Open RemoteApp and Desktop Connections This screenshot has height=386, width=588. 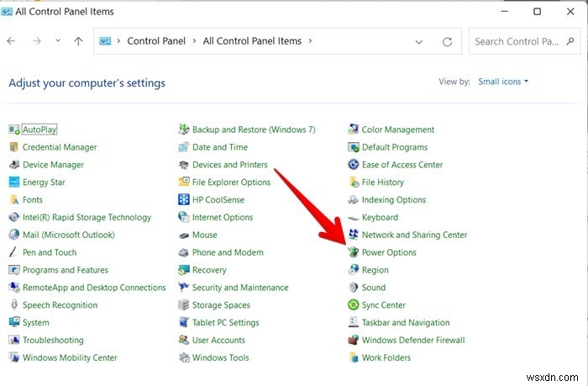(94, 288)
